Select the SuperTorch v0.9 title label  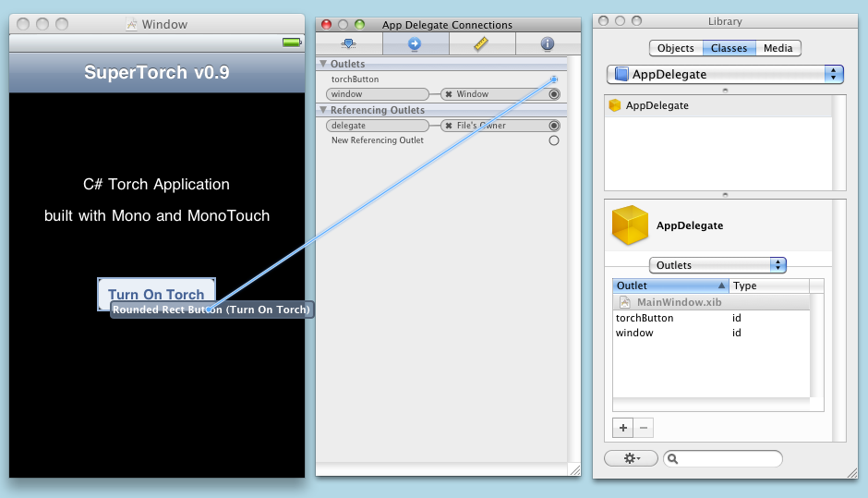click(x=157, y=72)
